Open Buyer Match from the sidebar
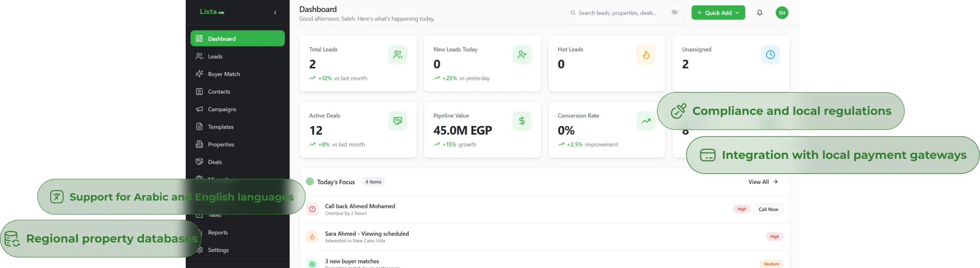Screen dimensions: 980x268 pos(224,74)
